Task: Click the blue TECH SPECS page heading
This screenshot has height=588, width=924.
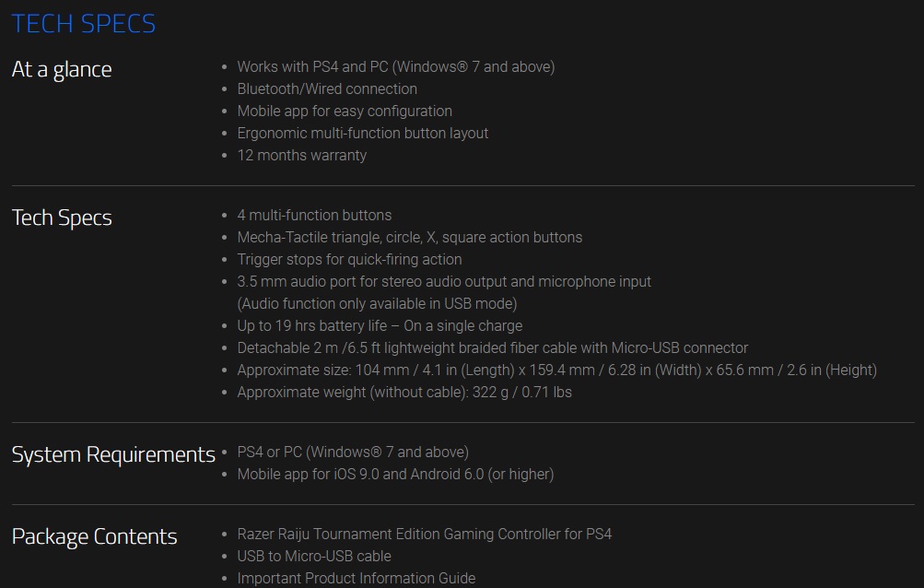Action: 84,24
